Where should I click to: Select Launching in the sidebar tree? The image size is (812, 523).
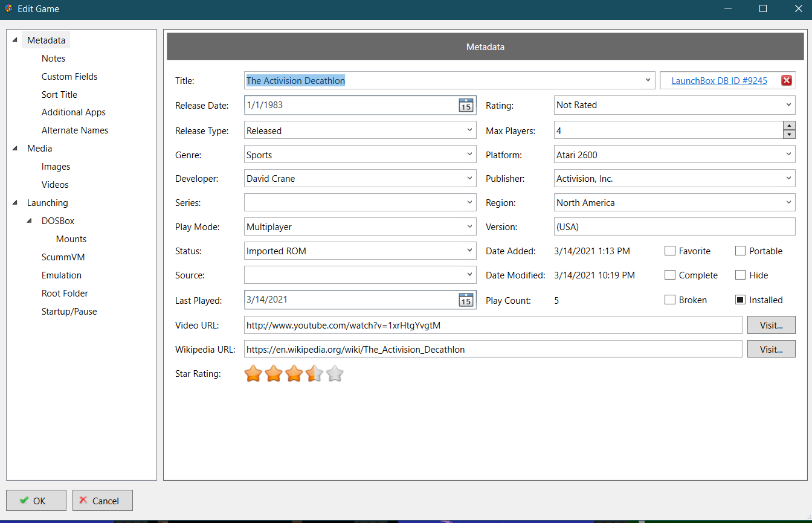[47, 203]
